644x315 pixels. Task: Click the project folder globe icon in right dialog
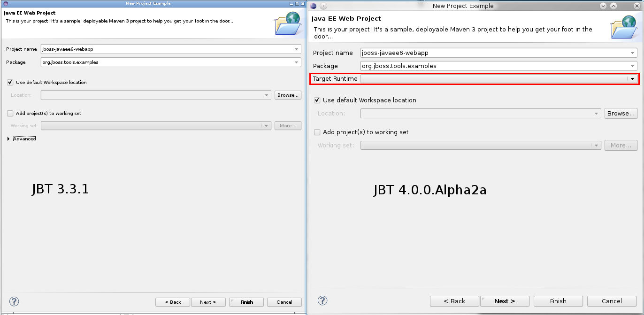point(624,27)
